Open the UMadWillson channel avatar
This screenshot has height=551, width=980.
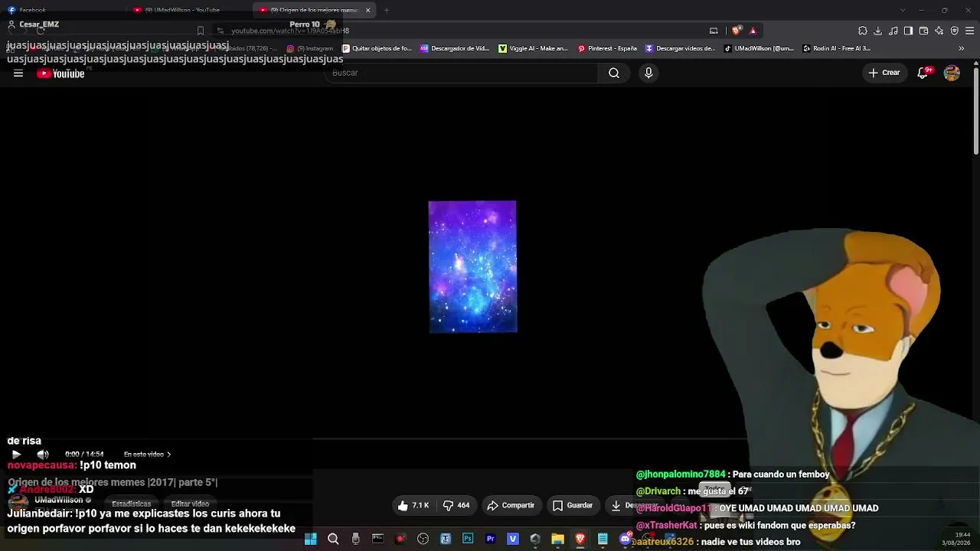pyautogui.click(x=18, y=504)
